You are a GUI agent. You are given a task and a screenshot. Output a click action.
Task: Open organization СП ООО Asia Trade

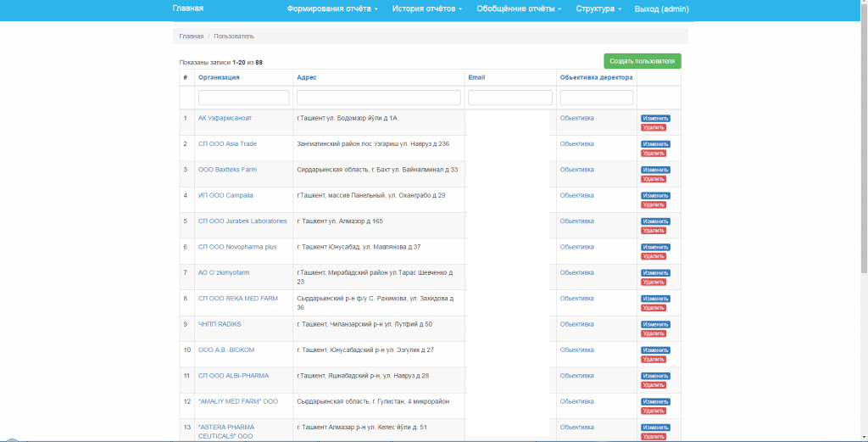pos(227,144)
